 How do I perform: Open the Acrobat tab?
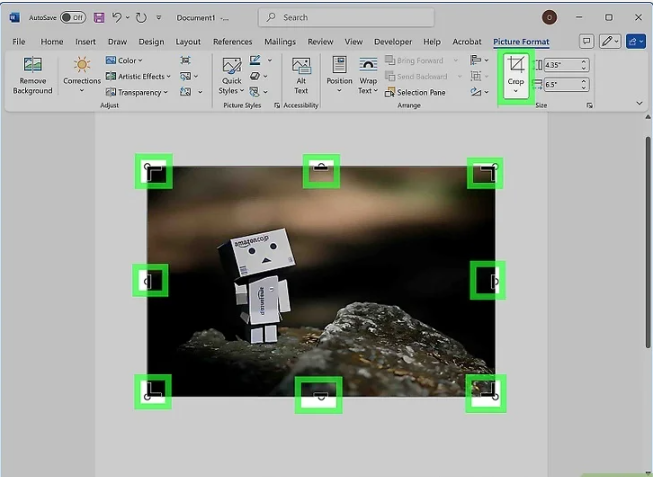[467, 42]
